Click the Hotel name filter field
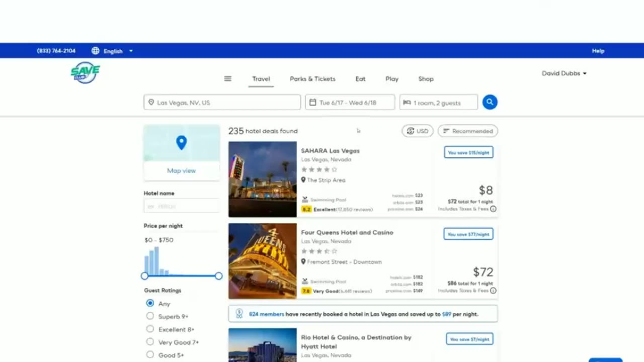The height and width of the screenshot is (362, 644). point(182,206)
